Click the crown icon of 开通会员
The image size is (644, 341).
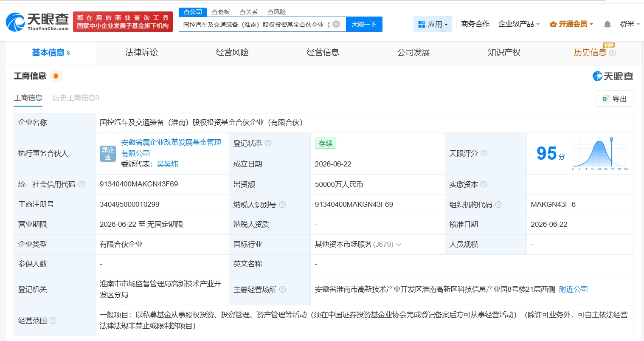(x=553, y=24)
